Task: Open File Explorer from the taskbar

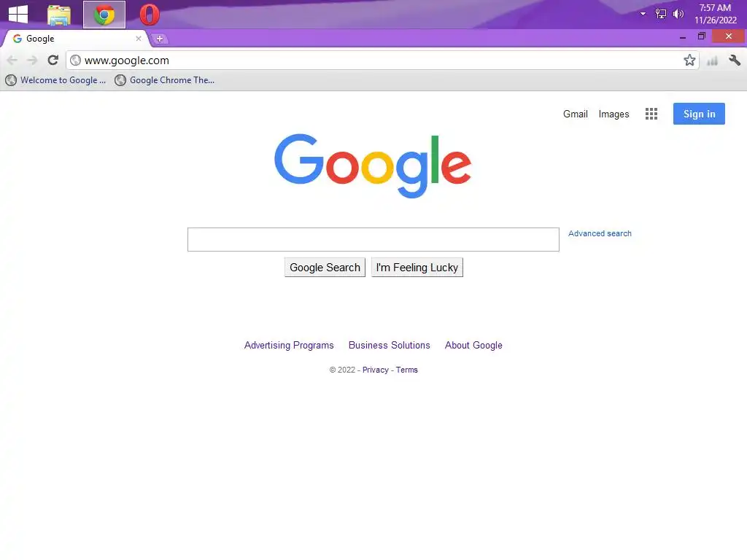Action: [x=59, y=15]
